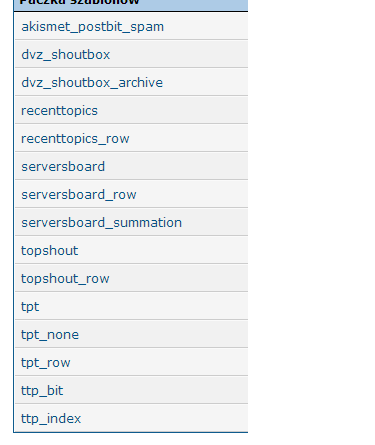This screenshot has width=375, height=445.
Task: Open the topshout_row template
Action: [65, 279]
